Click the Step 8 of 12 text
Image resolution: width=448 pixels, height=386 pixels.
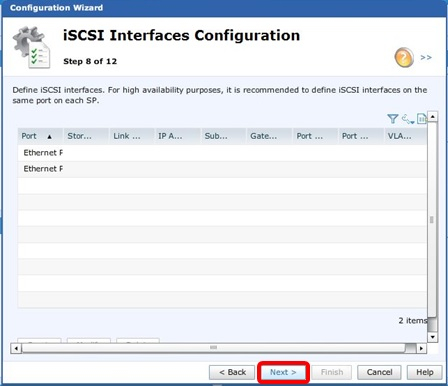coord(90,61)
